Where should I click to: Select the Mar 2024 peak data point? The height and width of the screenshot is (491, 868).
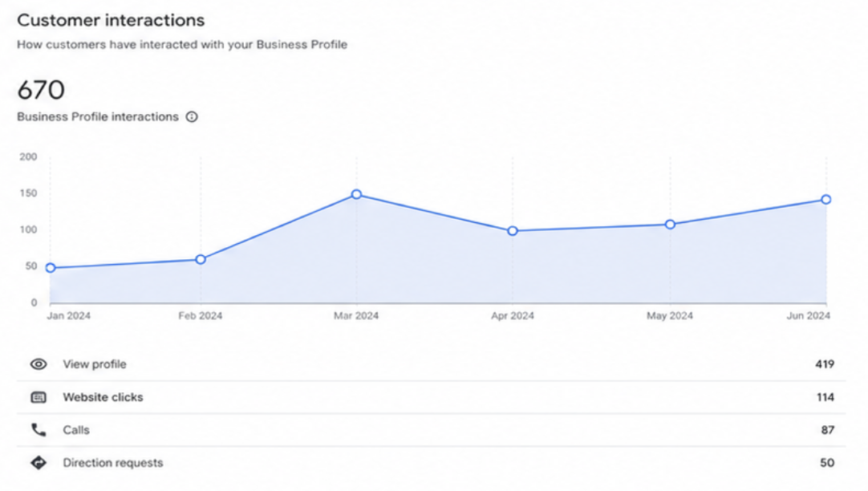[x=356, y=194]
